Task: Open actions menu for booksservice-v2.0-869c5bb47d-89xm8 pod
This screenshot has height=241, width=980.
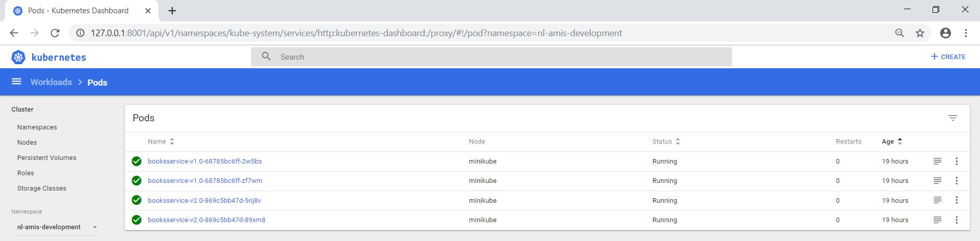Action: [x=957, y=220]
